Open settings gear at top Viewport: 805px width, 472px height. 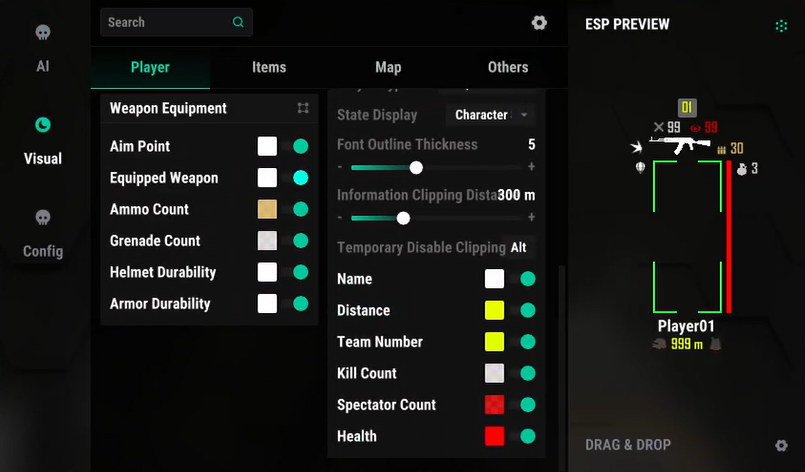539,22
